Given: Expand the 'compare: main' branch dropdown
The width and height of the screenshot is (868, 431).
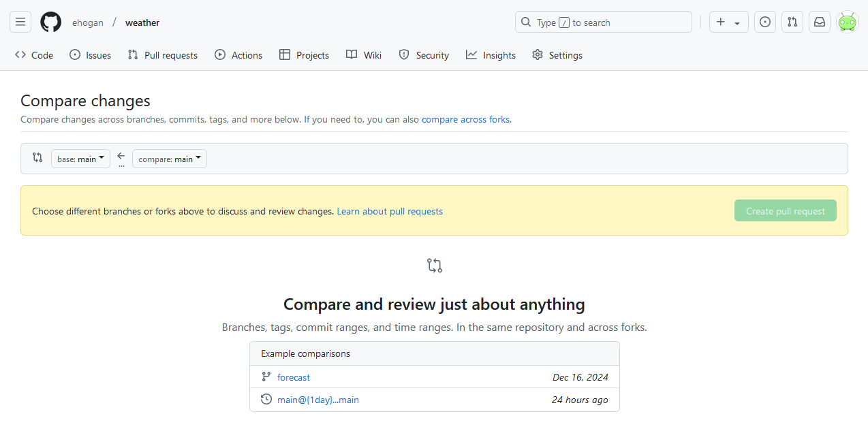Looking at the screenshot, I should [x=170, y=159].
